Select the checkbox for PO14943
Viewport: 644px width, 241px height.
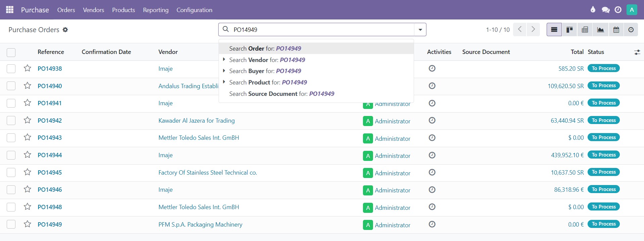click(11, 138)
